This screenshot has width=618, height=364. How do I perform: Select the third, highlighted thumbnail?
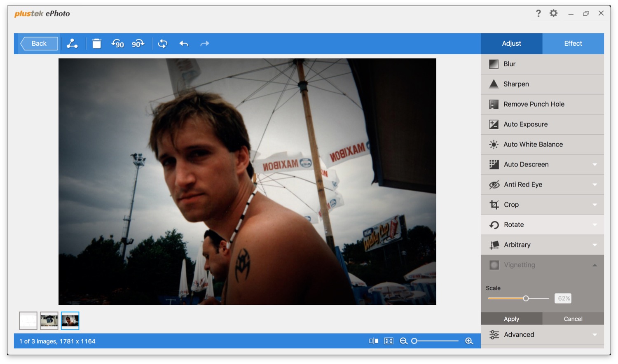tap(70, 321)
